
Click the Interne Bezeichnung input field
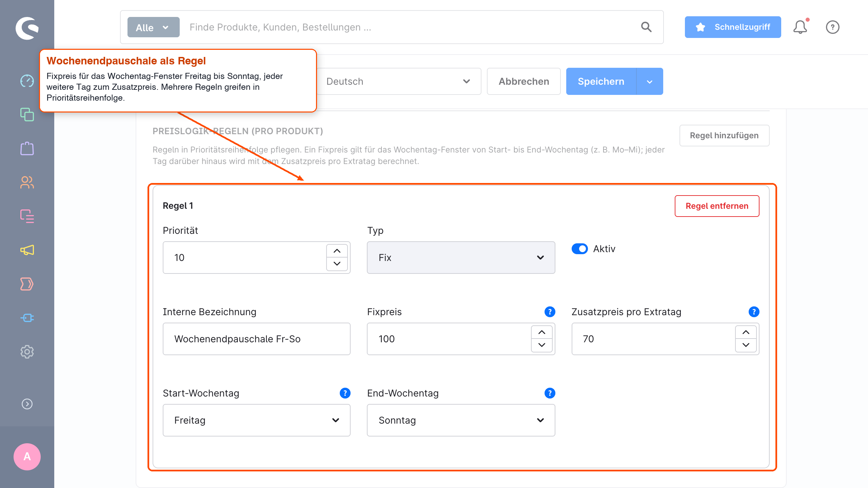click(x=256, y=339)
